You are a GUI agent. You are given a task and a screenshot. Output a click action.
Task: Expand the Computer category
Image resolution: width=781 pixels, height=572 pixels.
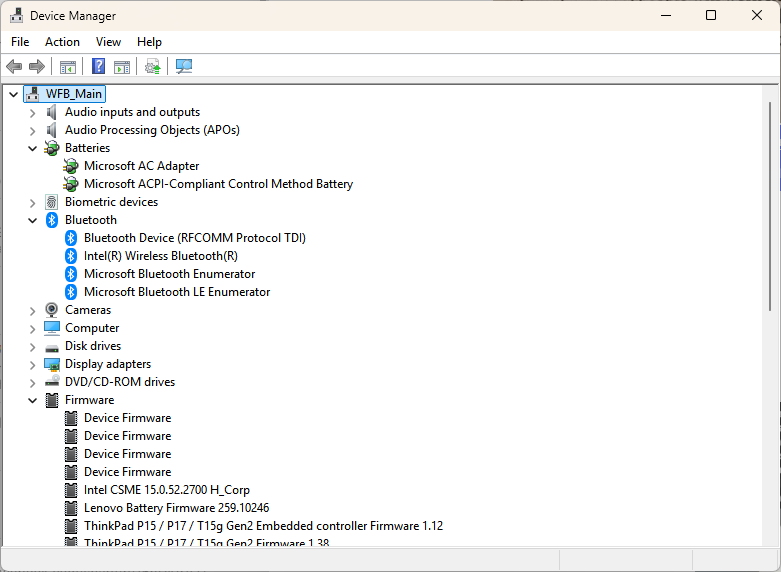click(33, 328)
